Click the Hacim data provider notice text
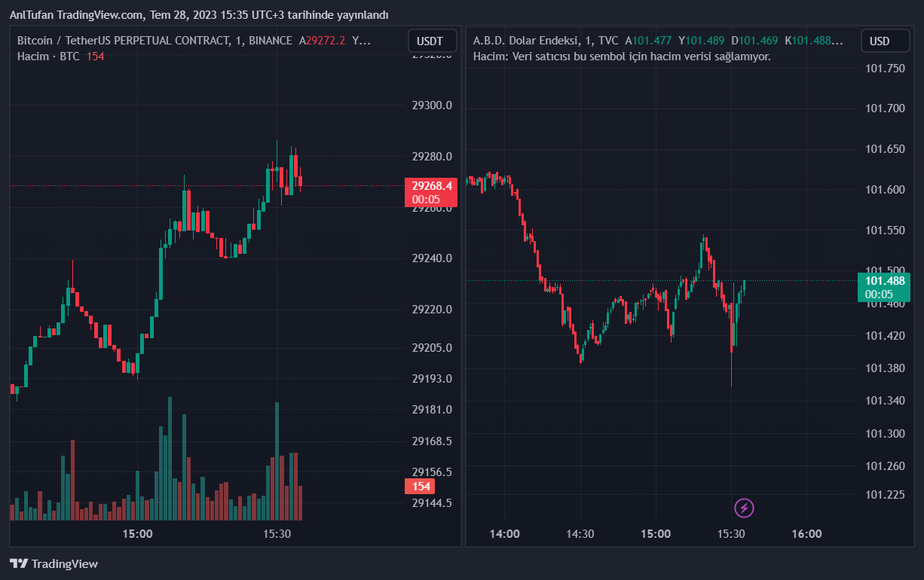The height and width of the screenshot is (580, 924). 622,56
